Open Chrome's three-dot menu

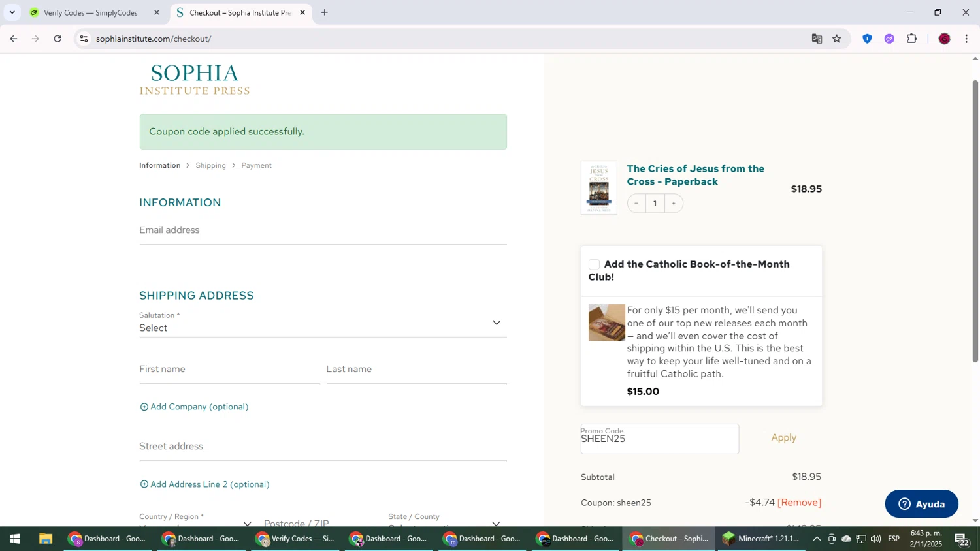(966, 39)
